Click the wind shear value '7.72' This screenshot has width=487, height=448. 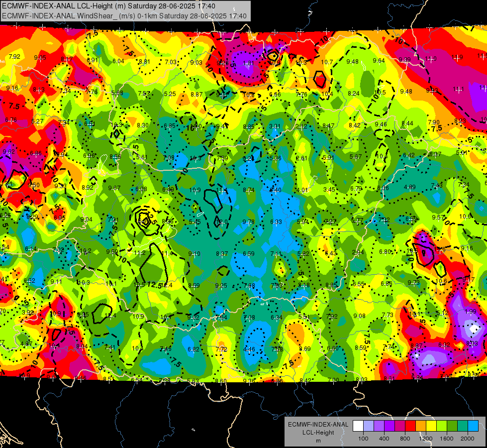coord(221,349)
